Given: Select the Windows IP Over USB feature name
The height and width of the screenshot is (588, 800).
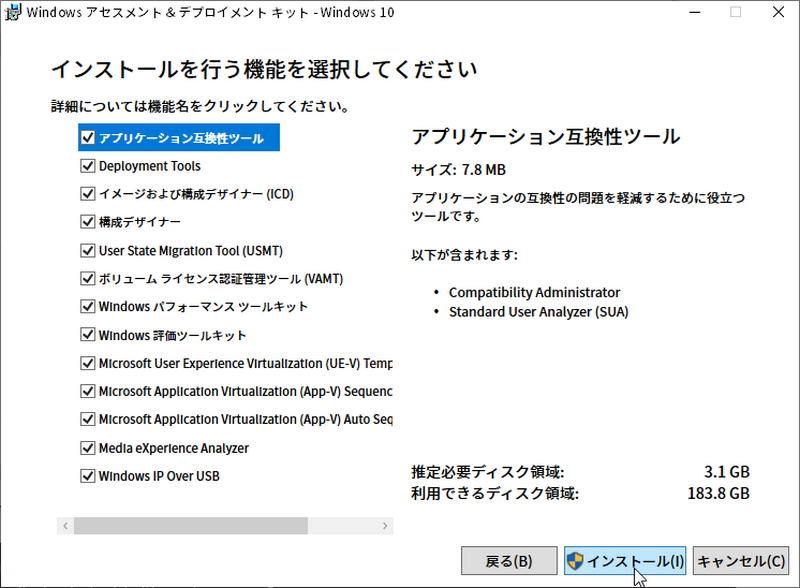Looking at the screenshot, I should coord(159,476).
